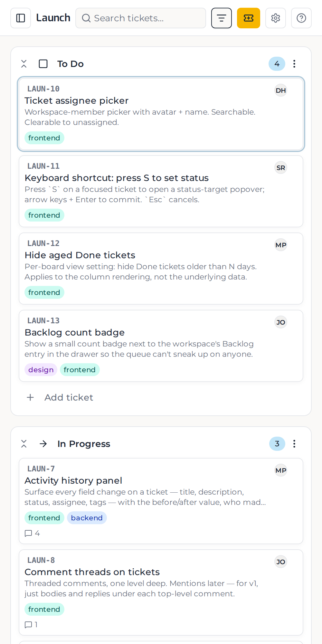The width and height of the screenshot is (322, 644).
Task: Click the Add ticket button
Action: (x=60, y=397)
